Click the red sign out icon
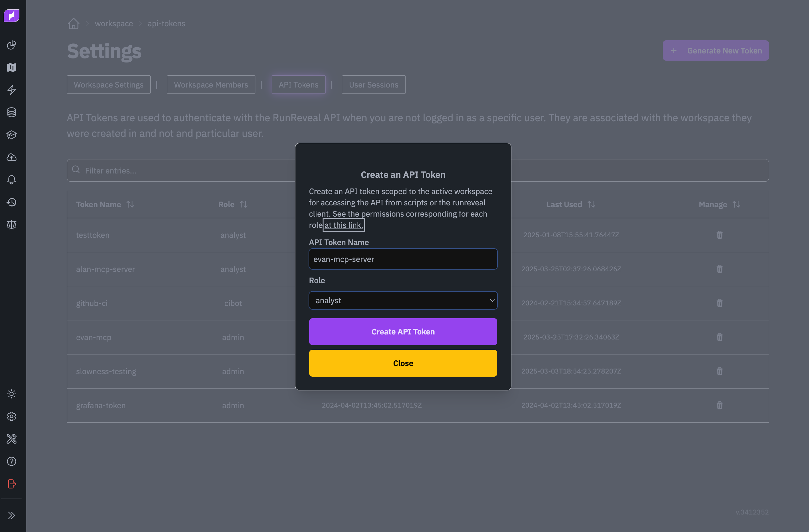 click(x=12, y=484)
